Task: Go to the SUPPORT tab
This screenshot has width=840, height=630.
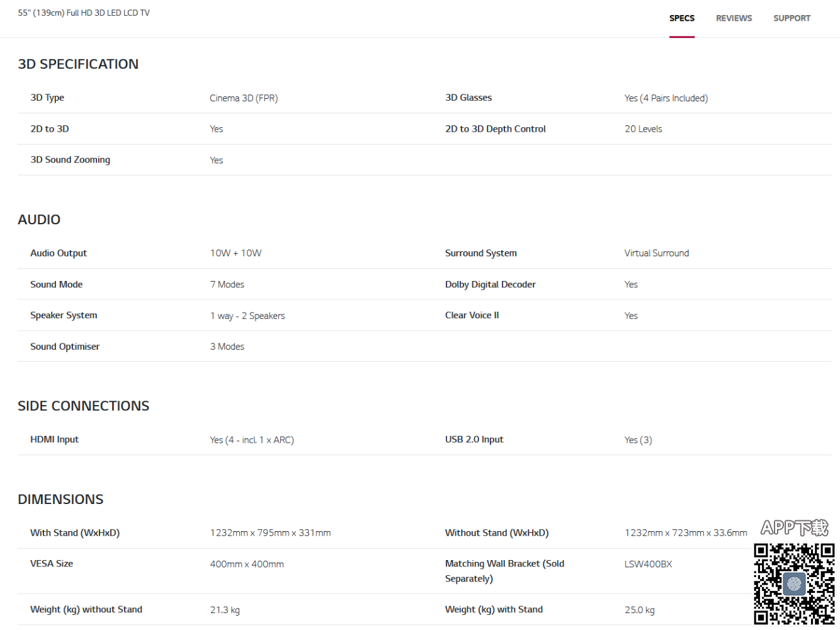Action: click(792, 18)
